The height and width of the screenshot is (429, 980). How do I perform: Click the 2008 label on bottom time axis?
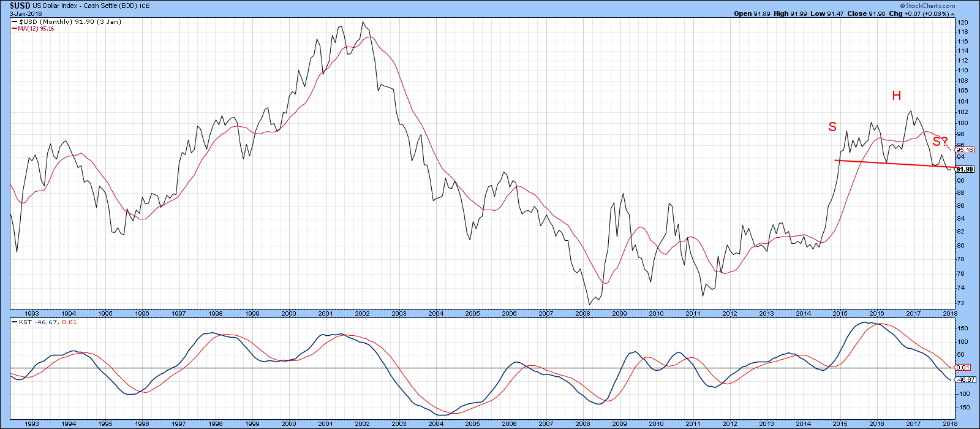point(583,313)
